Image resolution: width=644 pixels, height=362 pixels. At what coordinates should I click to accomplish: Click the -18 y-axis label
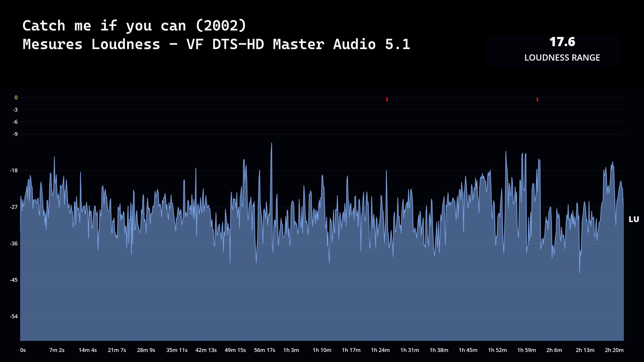click(x=14, y=171)
